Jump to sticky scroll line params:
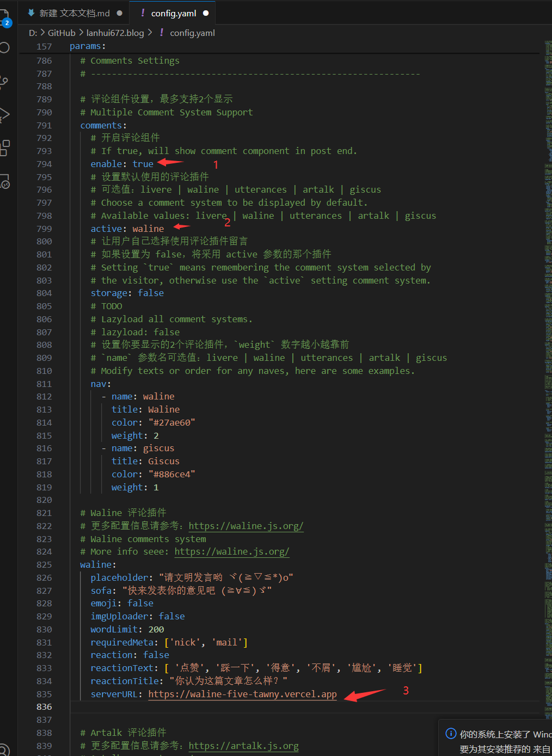552x756 pixels. pyautogui.click(x=88, y=46)
